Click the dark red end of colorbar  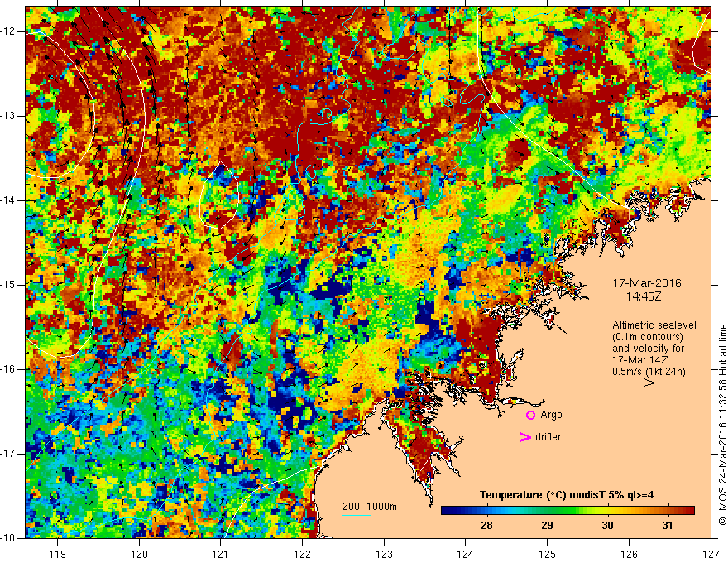click(x=688, y=511)
